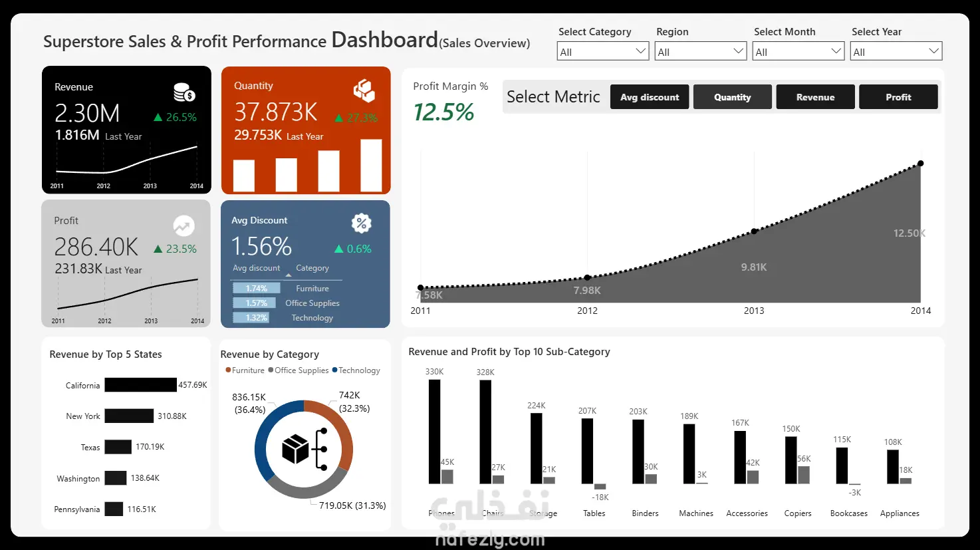The width and height of the screenshot is (980, 550).
Task: Click the green up-triangle beside 26.5%
Action: pyautogui.click(x=158, y=117)
